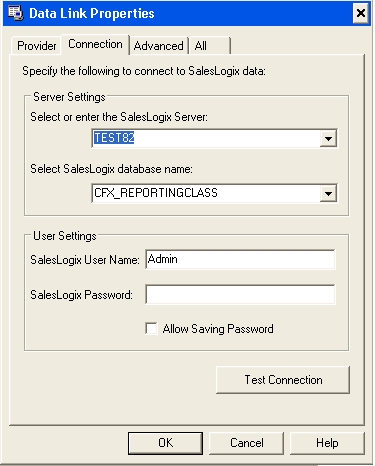375x466 pixels.
Task: Confirm the dialog with OK
Action: pos(165,443)
